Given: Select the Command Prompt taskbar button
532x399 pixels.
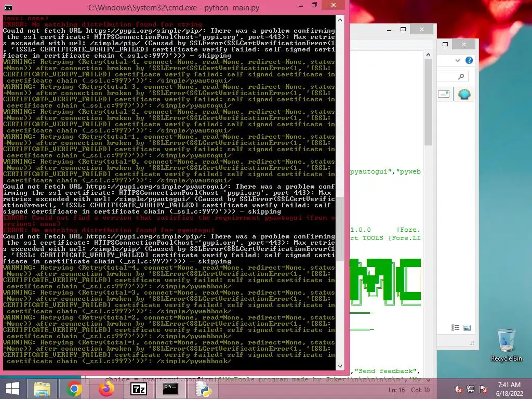Looking at the screenshot, I should click(170, 389).
